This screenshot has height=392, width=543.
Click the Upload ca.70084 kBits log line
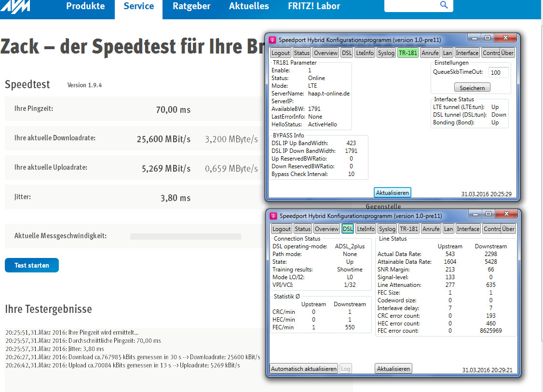click(x=123, y=365)
